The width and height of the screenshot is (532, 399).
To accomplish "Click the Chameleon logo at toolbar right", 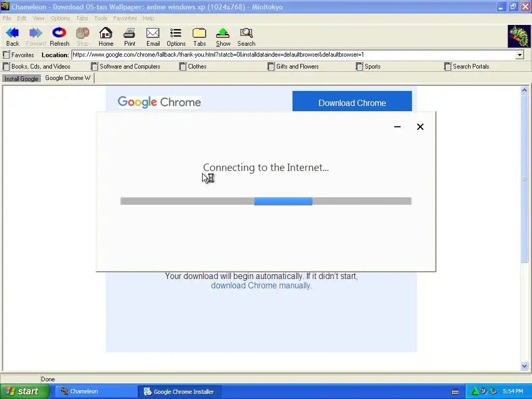I will (x=519, y=36).
